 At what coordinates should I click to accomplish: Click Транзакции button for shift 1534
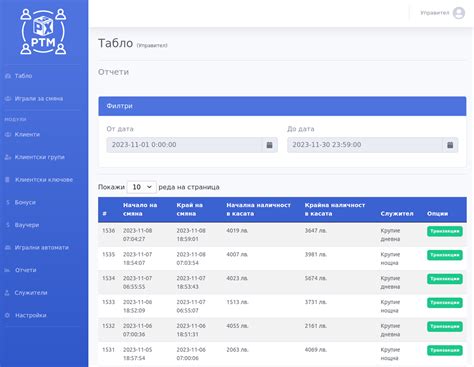point(445,279)
